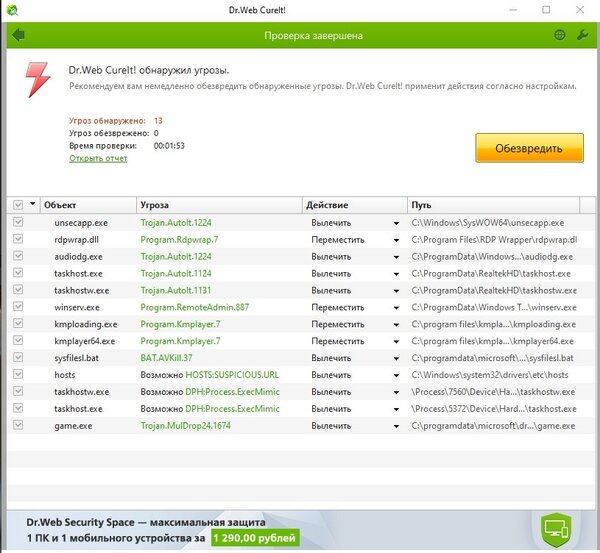Open Program.Rdpwrap.7 threat link
Screen dimensions: 600x553
click(x=179, y=240)
